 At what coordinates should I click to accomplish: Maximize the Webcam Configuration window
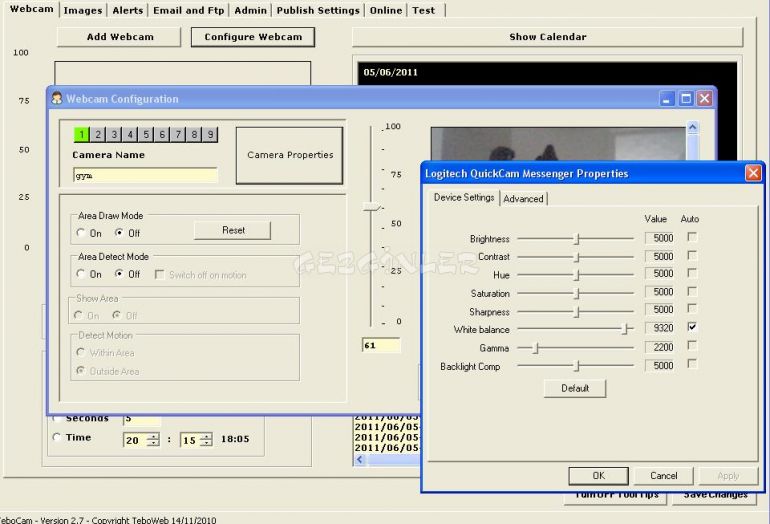[x=686, y=99]
